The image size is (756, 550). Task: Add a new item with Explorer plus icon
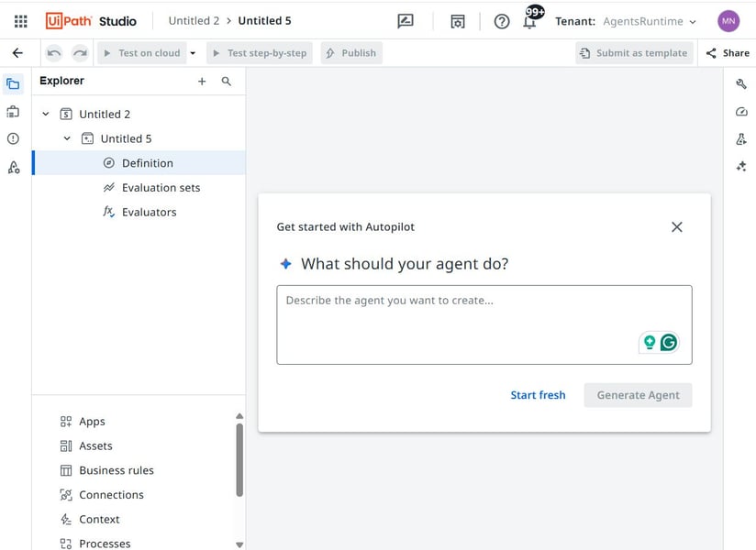202,82
